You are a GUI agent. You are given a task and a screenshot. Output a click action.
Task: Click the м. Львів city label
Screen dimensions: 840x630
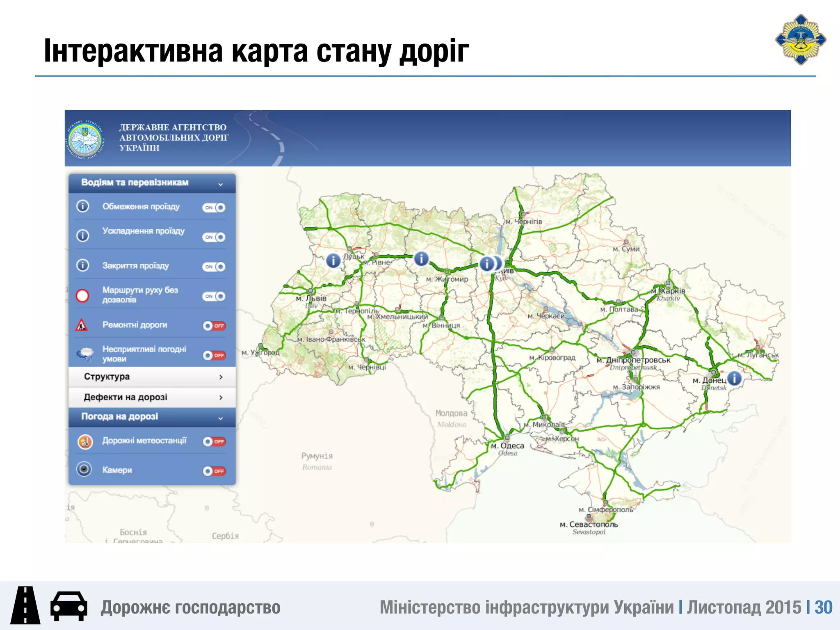(311, 298)
